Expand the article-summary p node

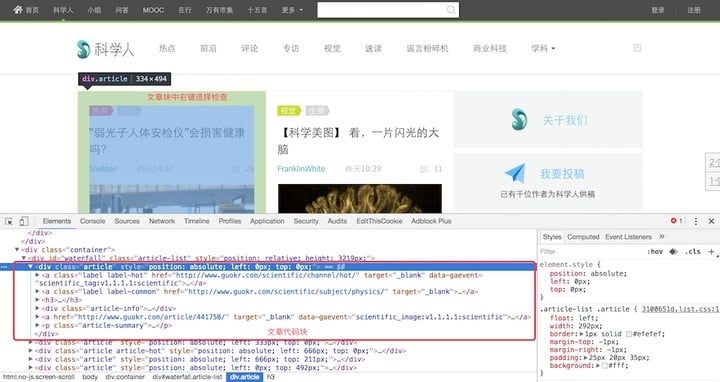(38, 325)
